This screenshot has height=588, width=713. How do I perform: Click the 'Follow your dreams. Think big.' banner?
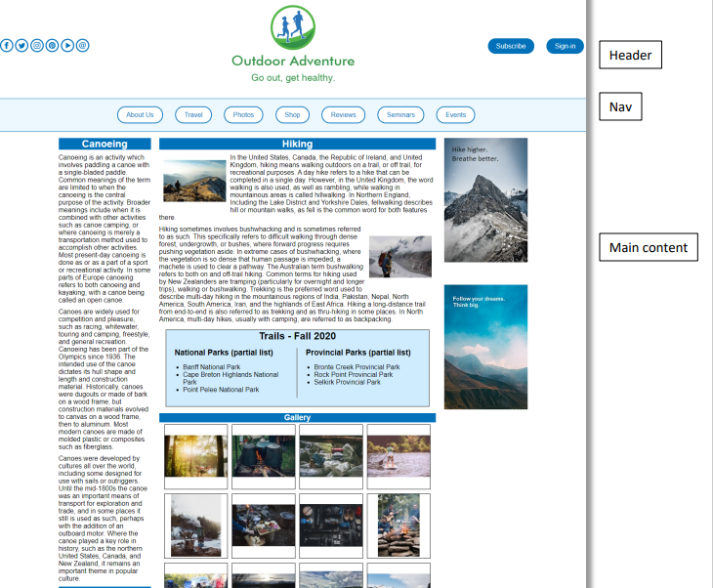485,347
